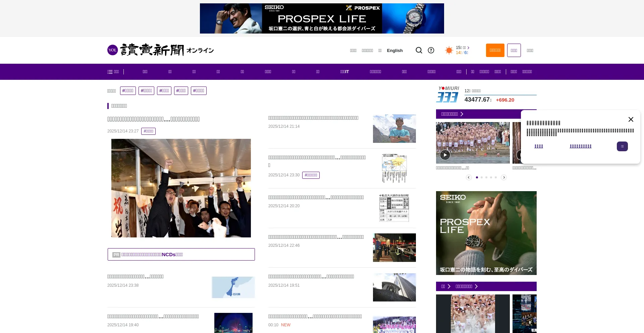The image size is (644, 333).
Task: Click the orange subscription button in the header
Action: pos(495,50)
